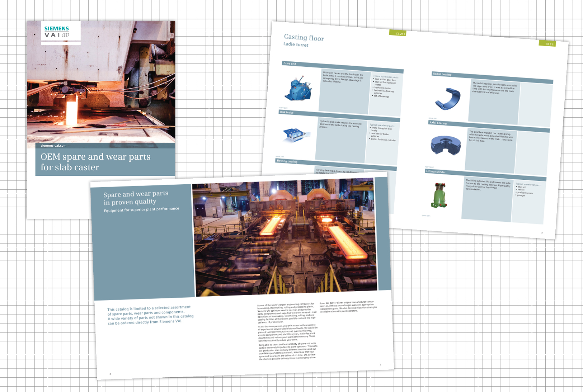Select paragraph starting "Being able to count on"

click(x=288, y=351)
